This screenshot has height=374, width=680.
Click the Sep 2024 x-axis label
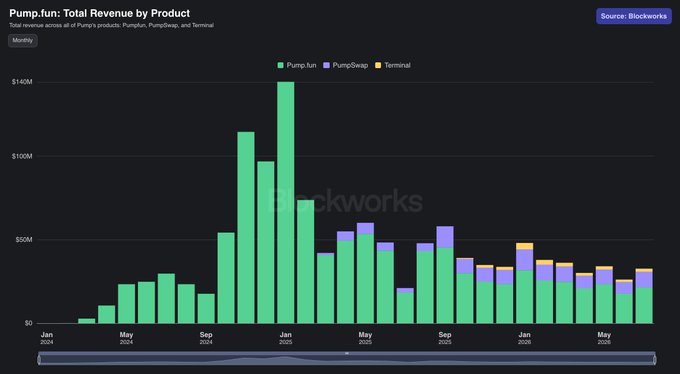[x=206, y=338]
